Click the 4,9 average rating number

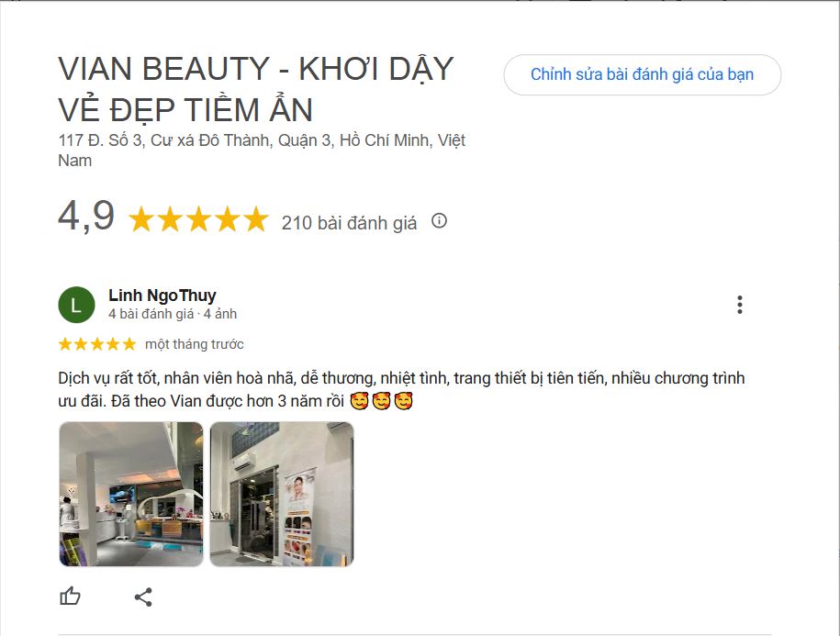(86, 218)
